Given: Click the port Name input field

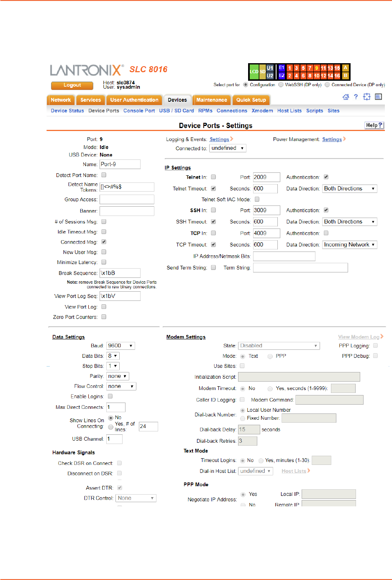Looking at the screenshot, I should (x=120, y=164).
